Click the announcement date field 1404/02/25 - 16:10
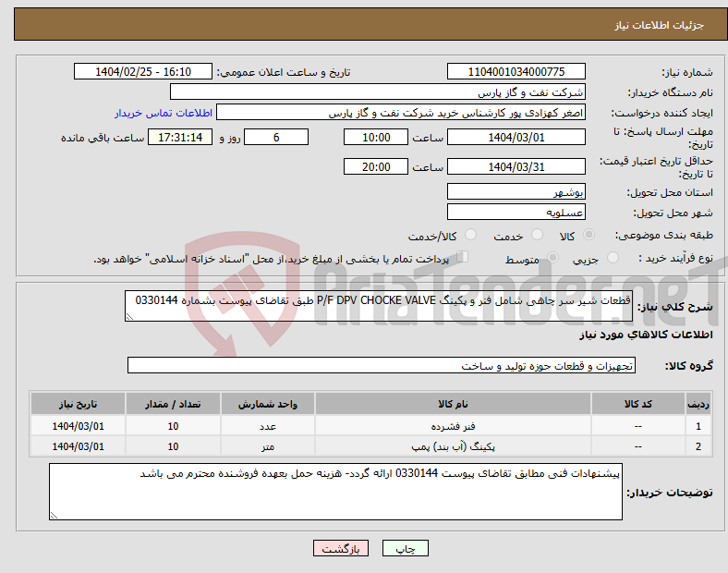Screen dimensions: 728x573 pos(143,71)
